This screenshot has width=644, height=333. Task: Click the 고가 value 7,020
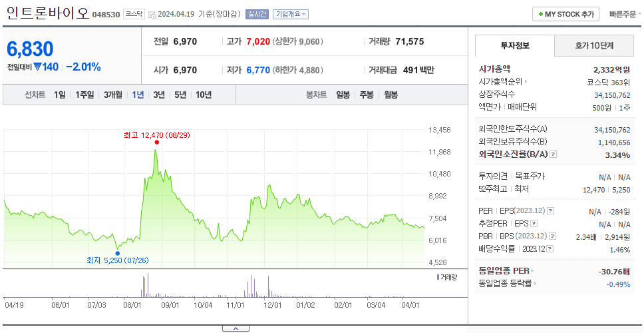point(258,41)
